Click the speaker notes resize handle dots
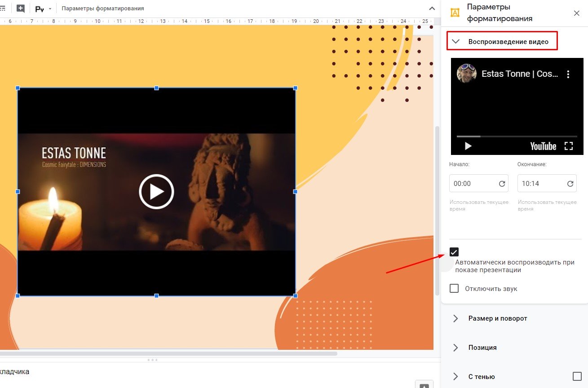This screenshot has width=588, height=388. (152, 360)
